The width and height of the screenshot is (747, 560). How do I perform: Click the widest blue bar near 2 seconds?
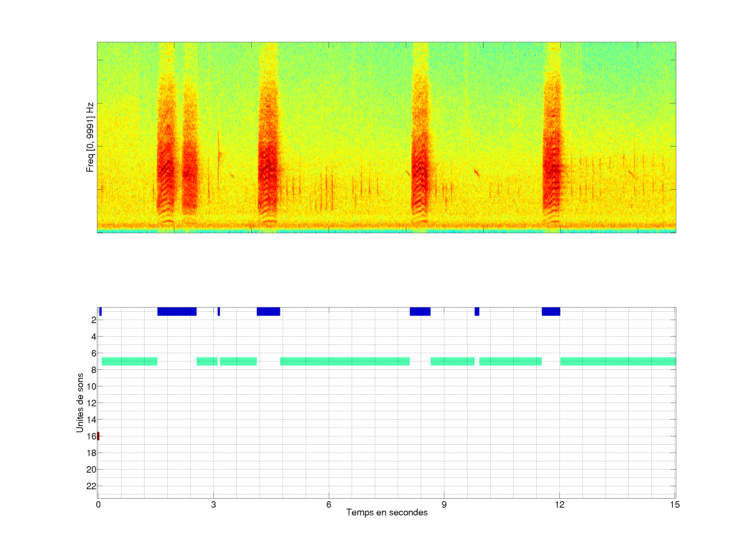tap(177, 312)
